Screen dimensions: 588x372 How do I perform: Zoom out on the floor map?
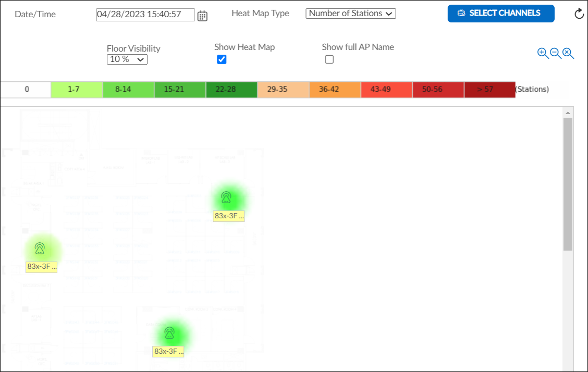(555, 53)
